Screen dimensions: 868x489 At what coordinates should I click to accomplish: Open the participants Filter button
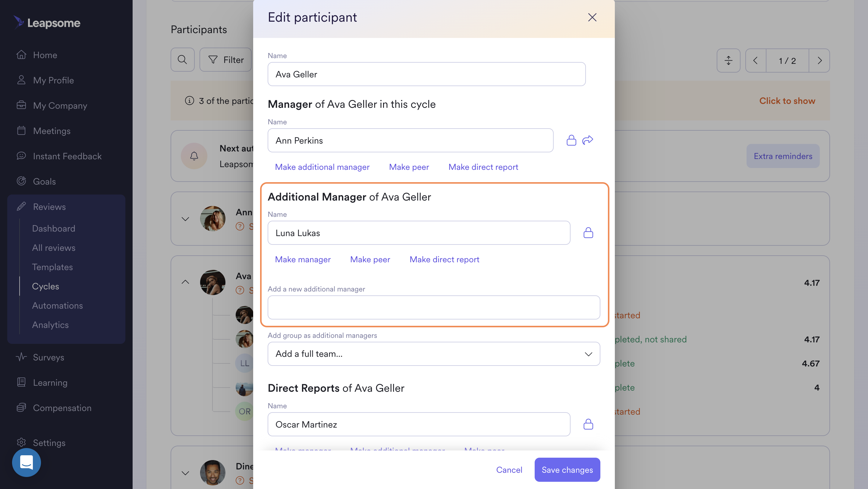point(225,60)
